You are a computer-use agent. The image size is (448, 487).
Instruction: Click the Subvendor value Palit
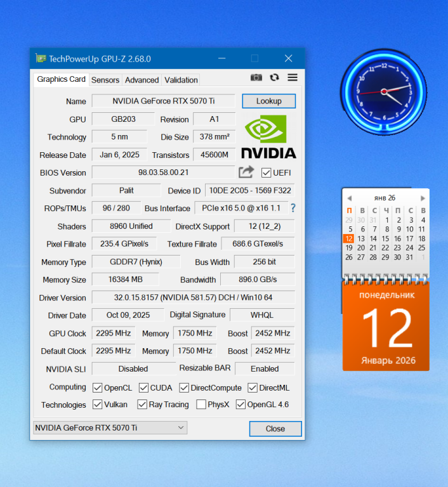[126, 190]
